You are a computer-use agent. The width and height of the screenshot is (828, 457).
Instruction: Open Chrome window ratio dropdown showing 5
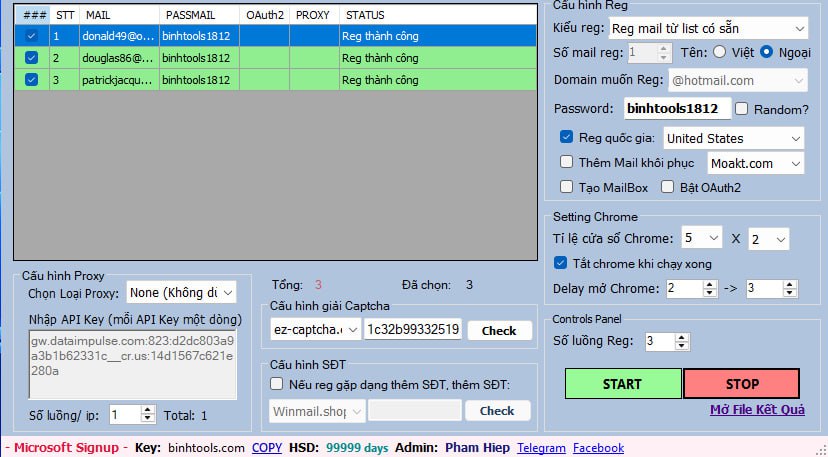(701, 238)
